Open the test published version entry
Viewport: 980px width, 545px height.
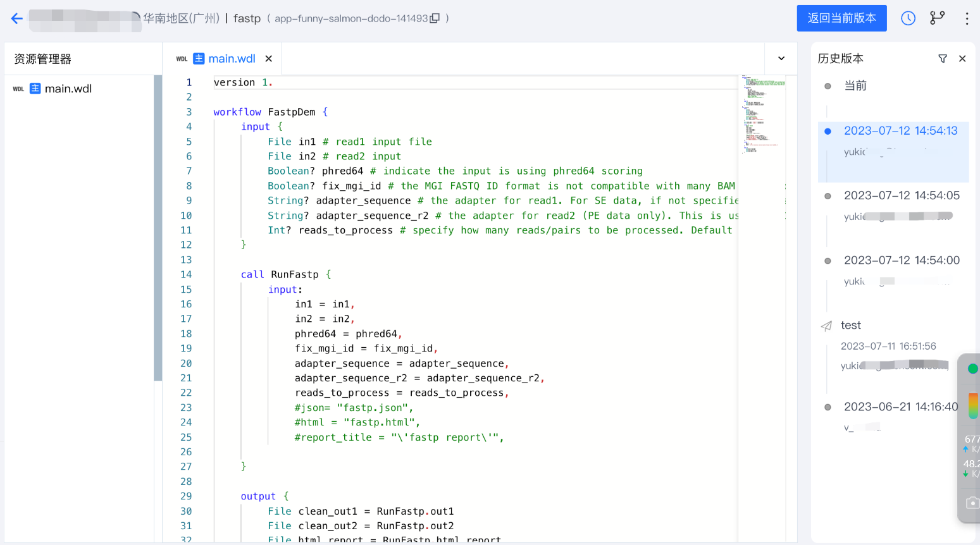[851, 326]
